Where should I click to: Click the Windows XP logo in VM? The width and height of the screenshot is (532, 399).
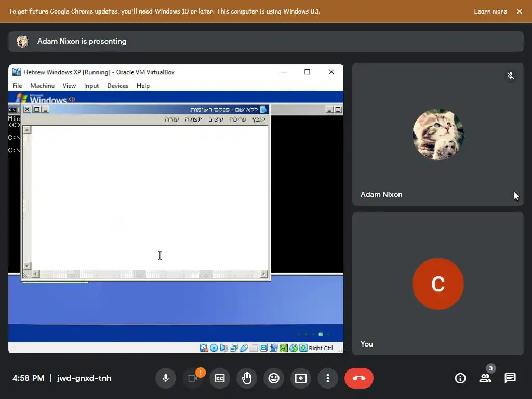tap(45, 98)
